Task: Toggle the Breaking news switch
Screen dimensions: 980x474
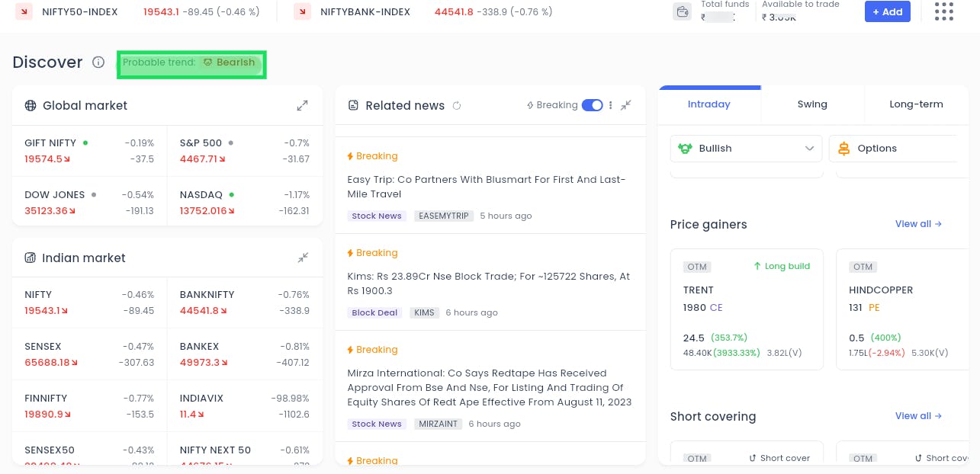Action: (x=592, y=105)
